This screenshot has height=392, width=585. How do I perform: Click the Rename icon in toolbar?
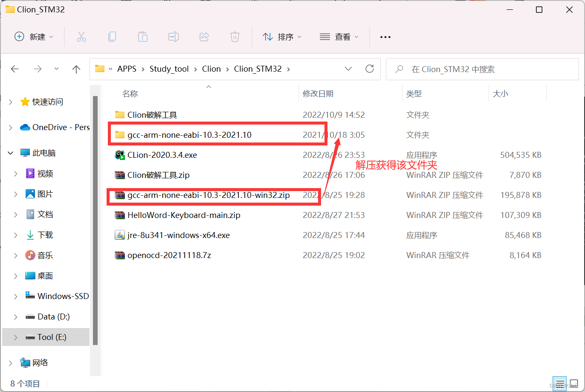174,37
